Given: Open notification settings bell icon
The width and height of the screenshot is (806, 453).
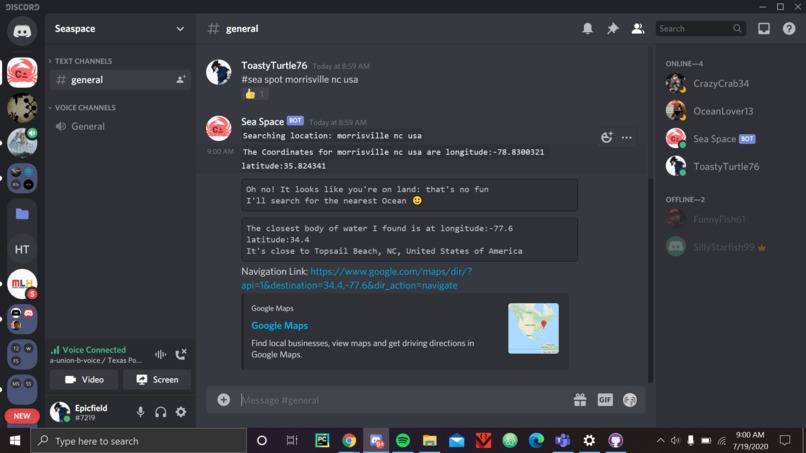Looking at the screenshot, I should [x=588, y=29].
